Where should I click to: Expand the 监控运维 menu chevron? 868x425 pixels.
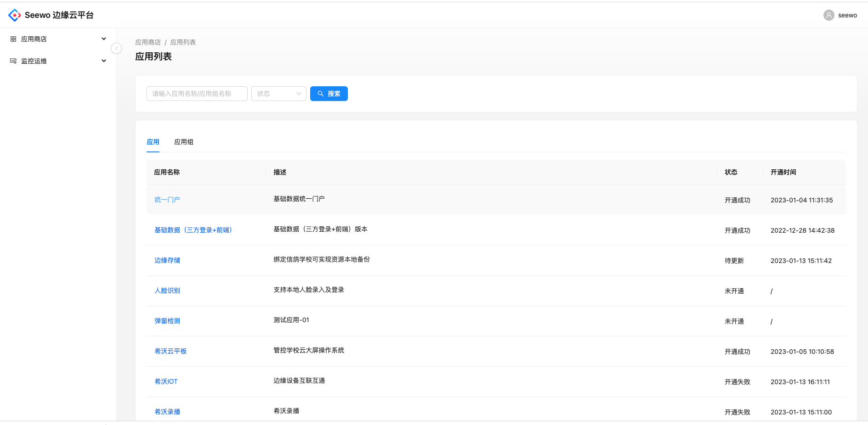[x=104, y=61]
